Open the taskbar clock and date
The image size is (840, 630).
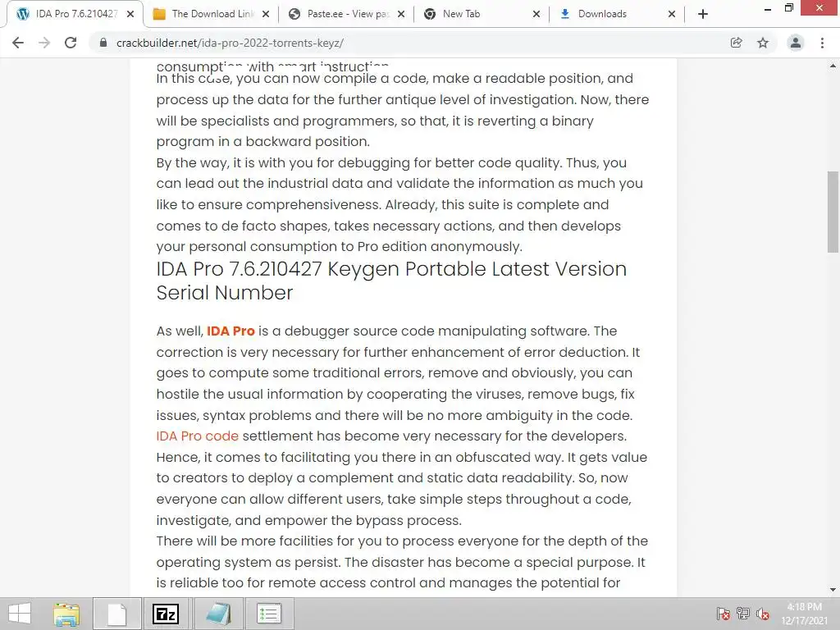pyautogui.click(x=804, y=614)
